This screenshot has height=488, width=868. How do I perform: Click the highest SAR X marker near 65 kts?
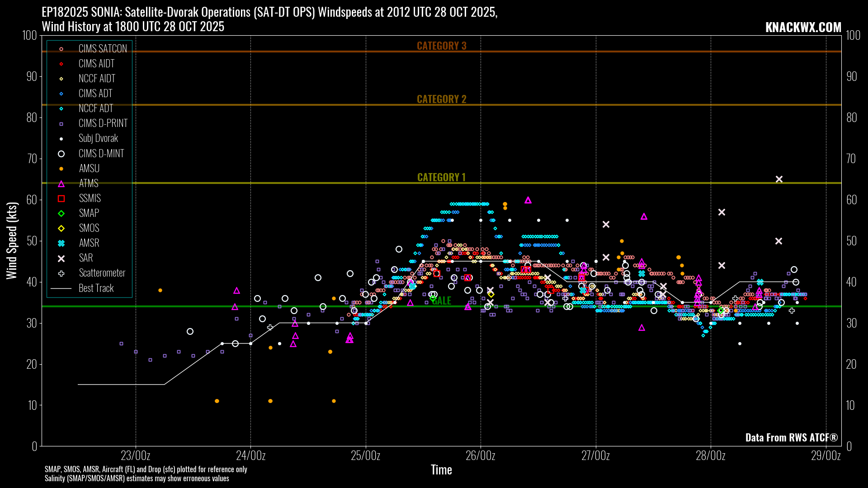779,179
